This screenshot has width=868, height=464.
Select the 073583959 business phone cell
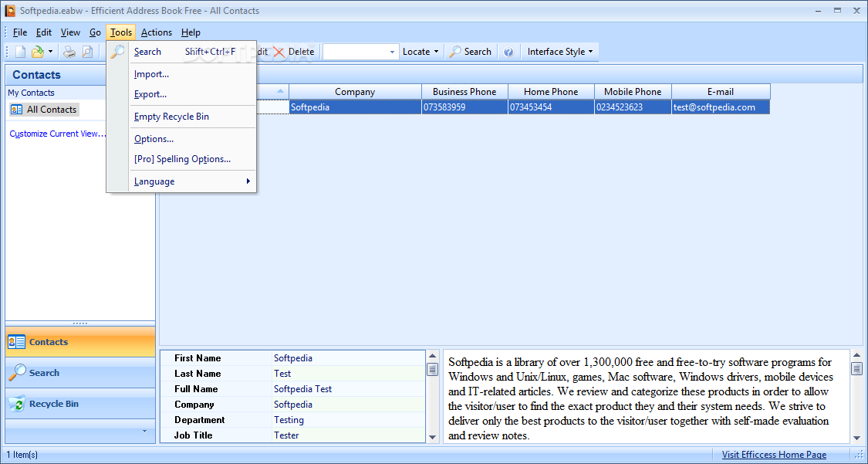(464, 107)
